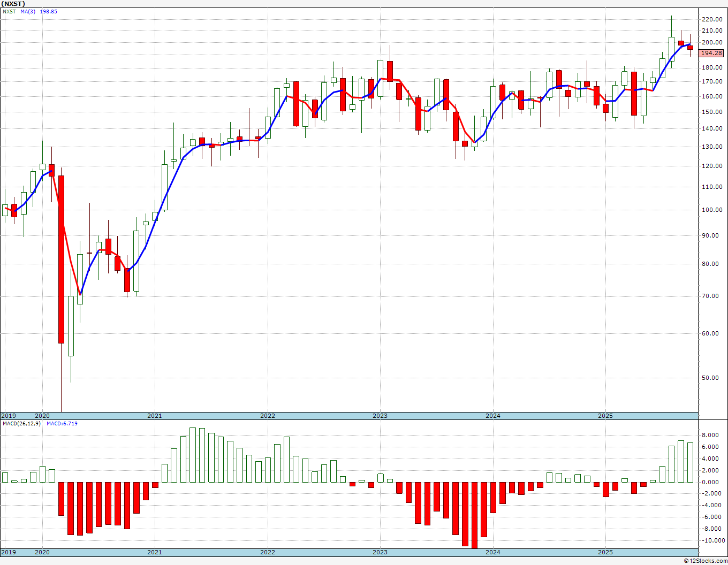
Task: Click 2024 on the MACD panel time axis
Action: click(x=493, y=552)
